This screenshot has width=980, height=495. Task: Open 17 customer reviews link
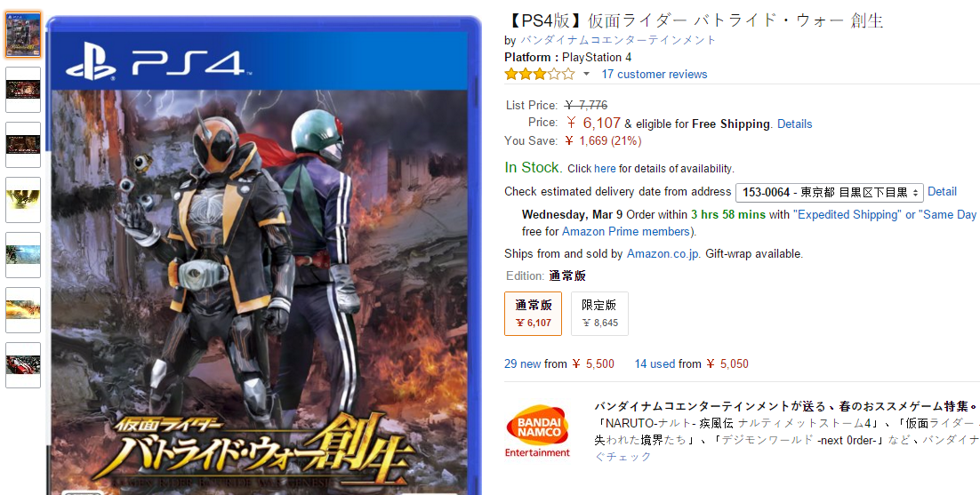(655, 75)
